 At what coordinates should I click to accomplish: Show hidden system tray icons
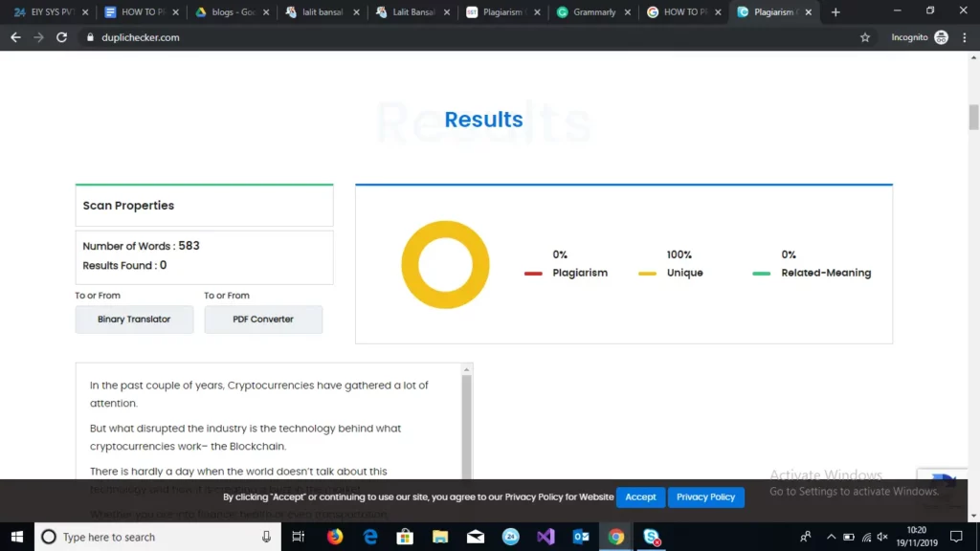(x=831, y=537)
